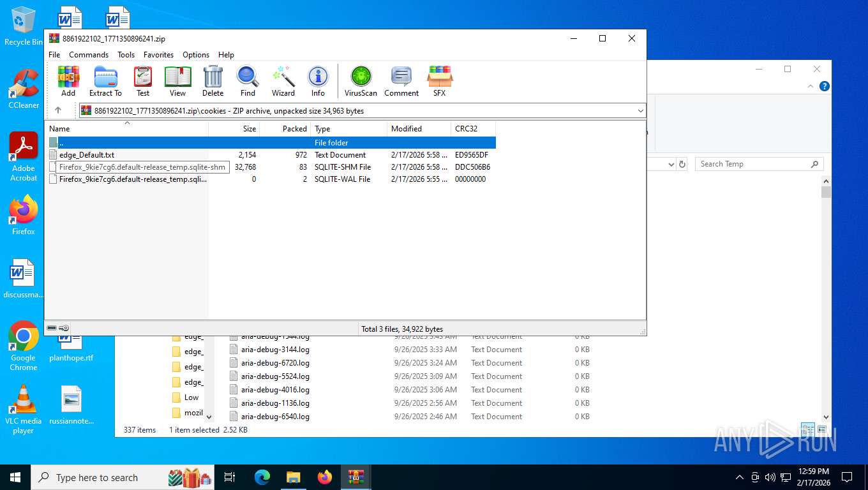Select edge_Default.txt file
This screenshot has height=490, width=868.
click(x=87, y=155)
